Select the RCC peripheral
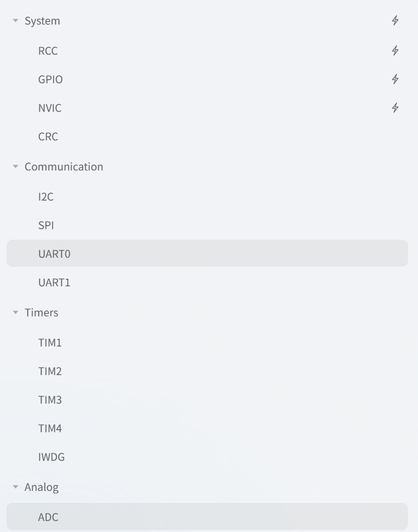This screenshot has width=418, height=532. point(48,51)
